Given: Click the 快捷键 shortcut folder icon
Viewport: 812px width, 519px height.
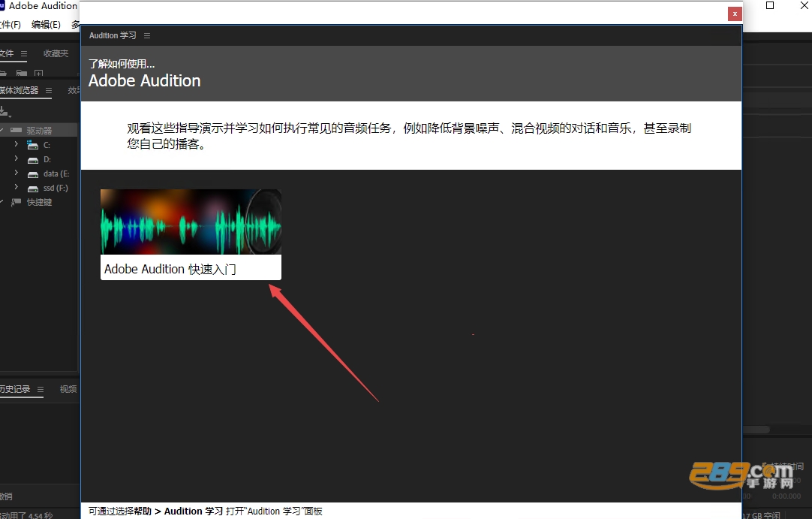Looking at the screenshot, I should (x=16, y=202).
